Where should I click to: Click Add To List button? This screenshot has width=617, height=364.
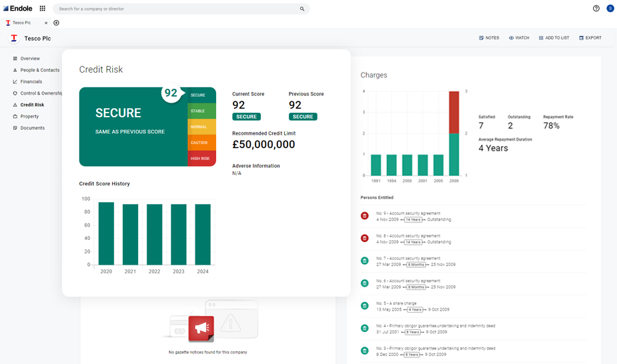pyautogui.click(x=554, y=38)
